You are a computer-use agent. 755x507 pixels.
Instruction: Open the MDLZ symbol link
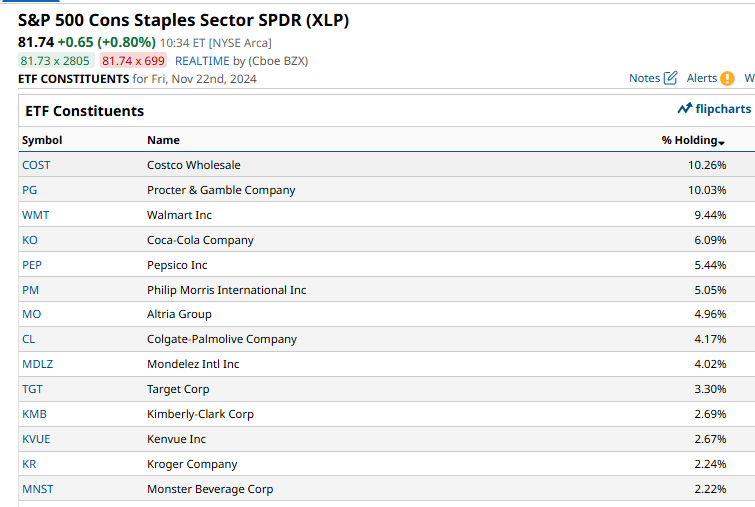point(38,364)
